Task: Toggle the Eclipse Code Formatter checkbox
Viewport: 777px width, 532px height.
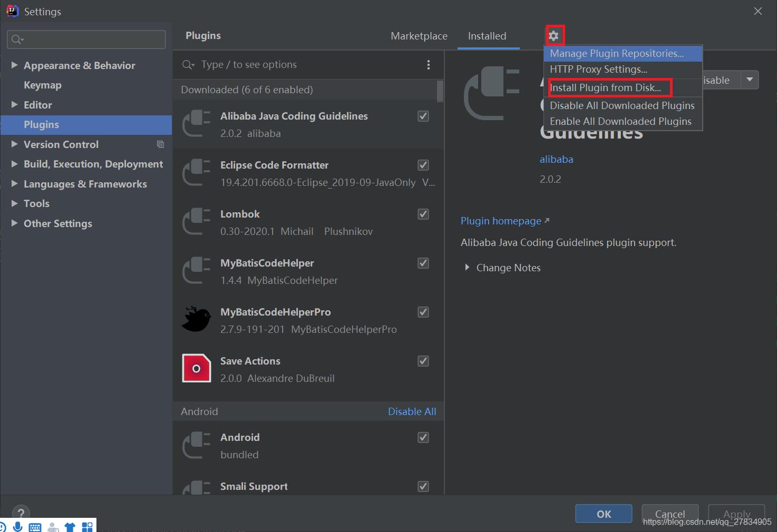Action: (423, 165)
